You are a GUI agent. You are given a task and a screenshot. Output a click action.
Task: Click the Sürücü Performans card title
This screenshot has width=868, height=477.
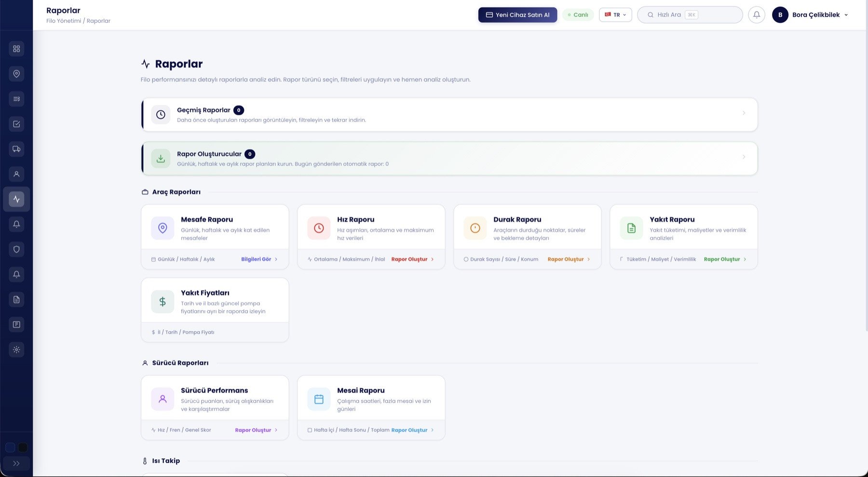[x=215, y=390]
